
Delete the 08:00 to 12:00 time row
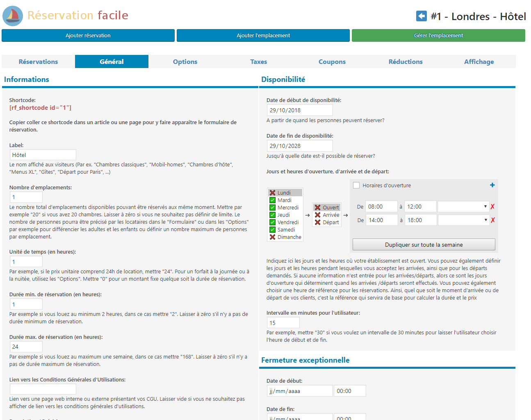pos(492,207)
